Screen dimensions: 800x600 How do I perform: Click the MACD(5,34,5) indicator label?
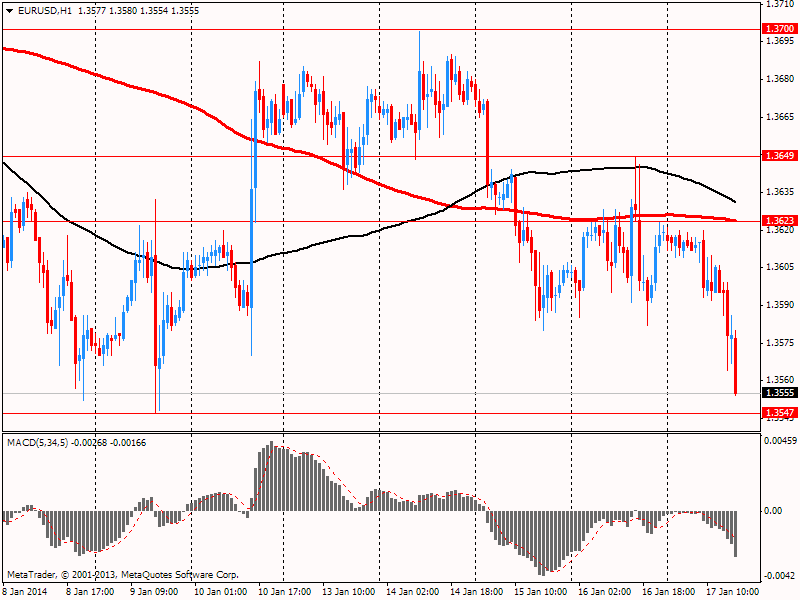[42, 441]
